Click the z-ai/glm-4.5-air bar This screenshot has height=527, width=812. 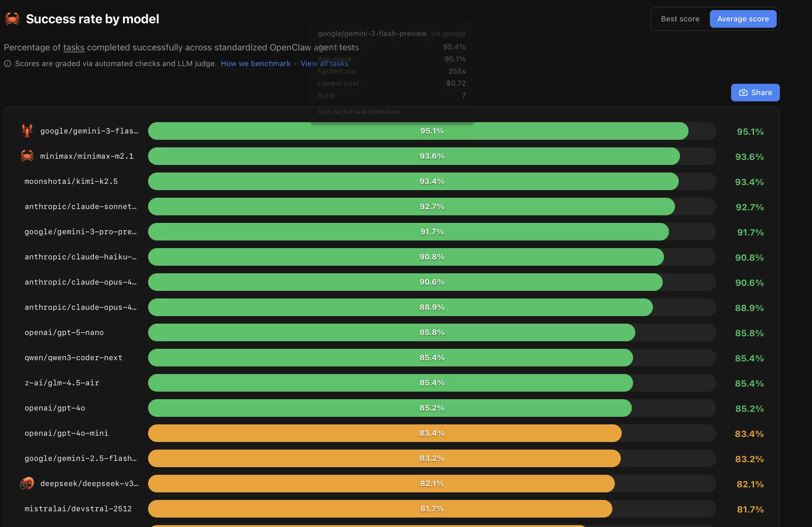390,383
